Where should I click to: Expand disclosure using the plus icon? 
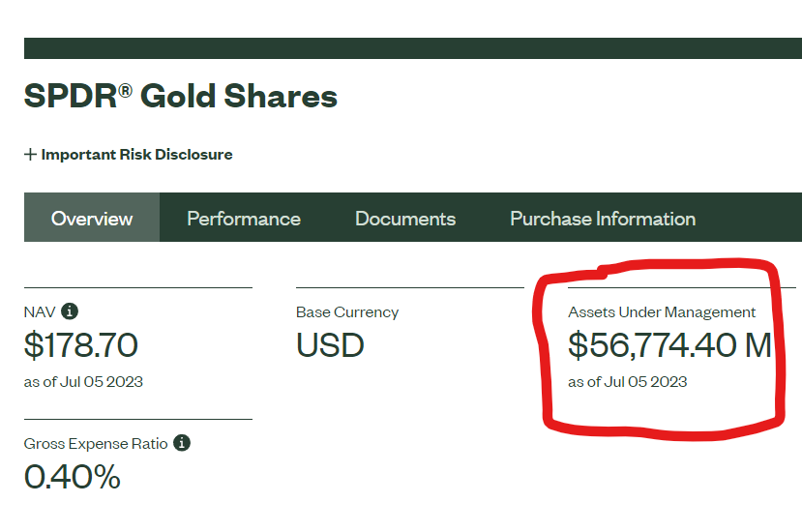[30, 155]
